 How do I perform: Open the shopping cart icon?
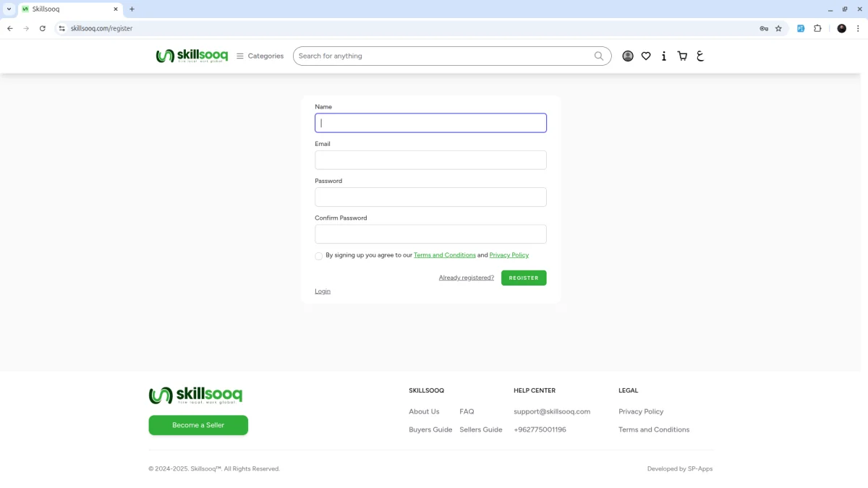pos(682,56)
